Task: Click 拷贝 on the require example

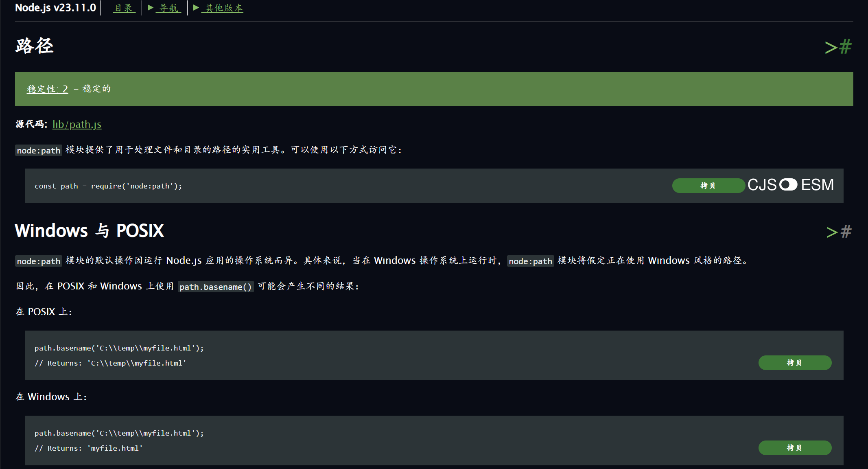Action: point(708,185)
